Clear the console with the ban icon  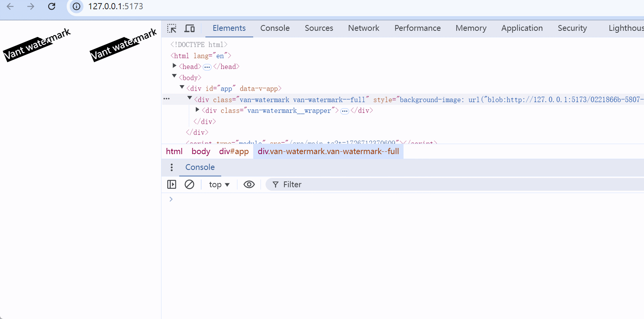[189, 185]
